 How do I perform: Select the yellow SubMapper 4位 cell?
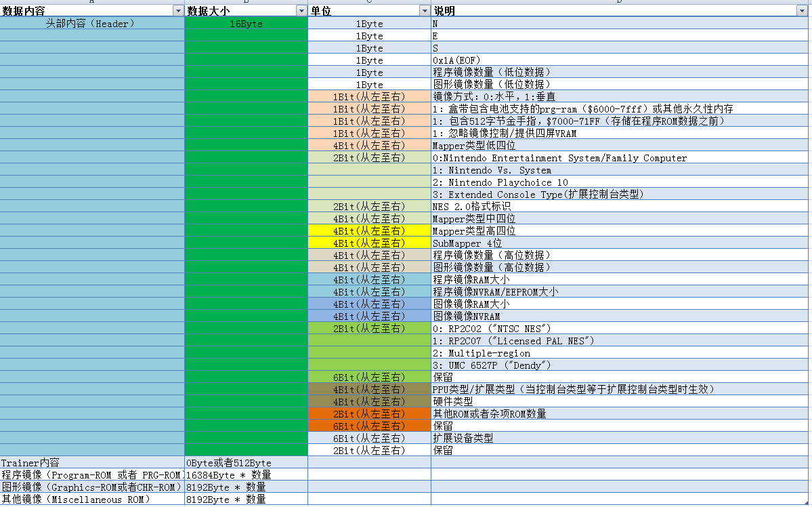(x=368, y=243)
